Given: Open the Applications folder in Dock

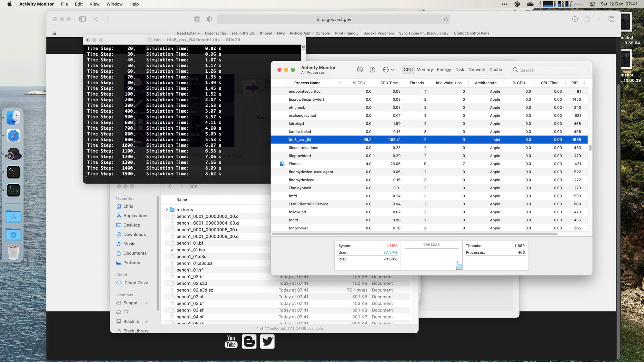Looking at the screenshot, I should (x=13, y=217).
